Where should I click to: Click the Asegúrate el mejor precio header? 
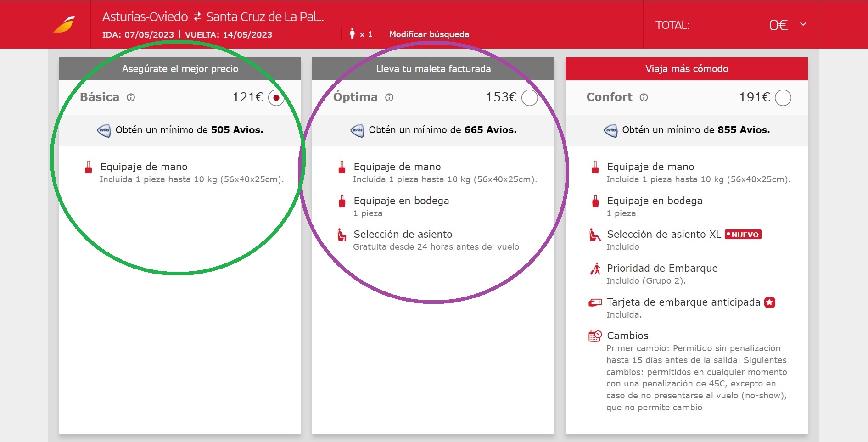pyautogui.click(x=180, y=69)
